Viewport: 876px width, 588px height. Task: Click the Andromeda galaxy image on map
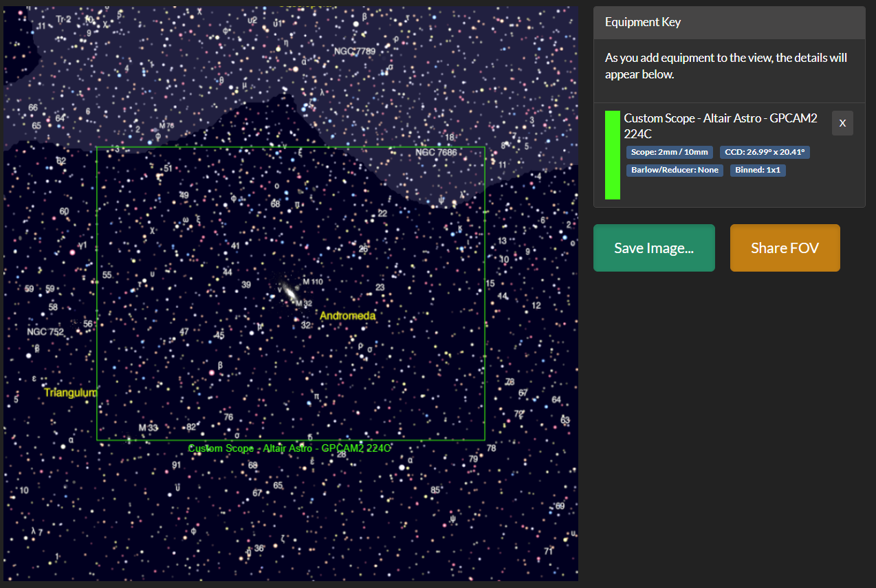[x=289, y=292]
